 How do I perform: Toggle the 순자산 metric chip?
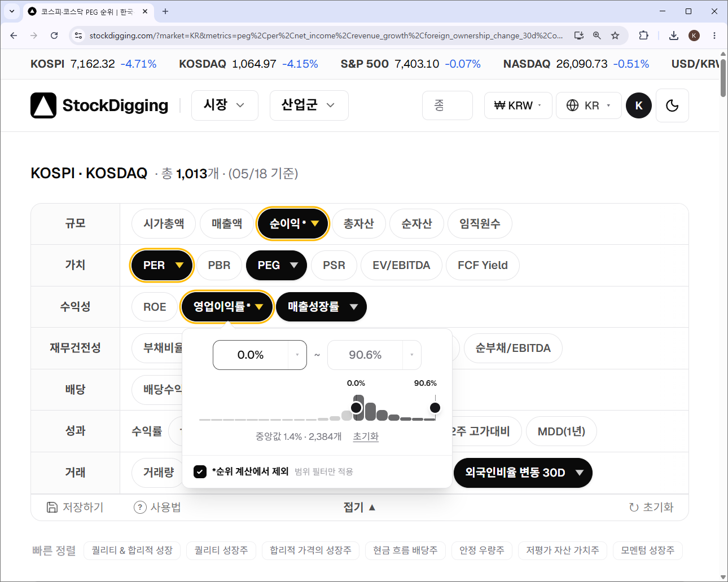tap(416, 224)
